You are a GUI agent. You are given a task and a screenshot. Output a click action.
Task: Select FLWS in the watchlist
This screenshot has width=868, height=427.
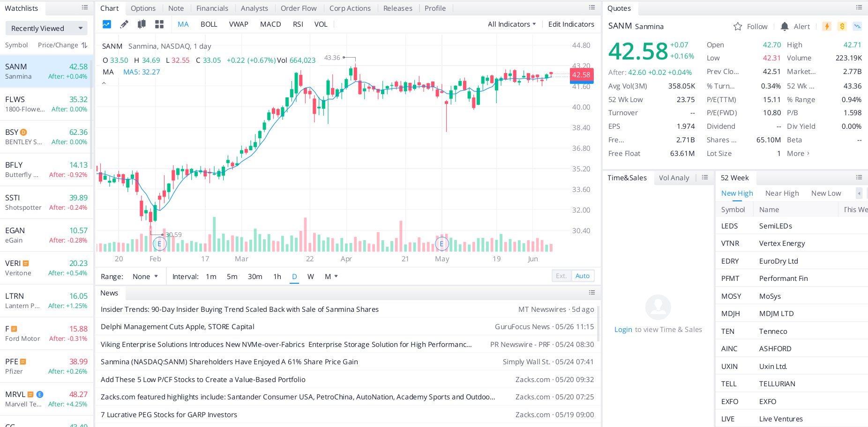click(46, 104)
